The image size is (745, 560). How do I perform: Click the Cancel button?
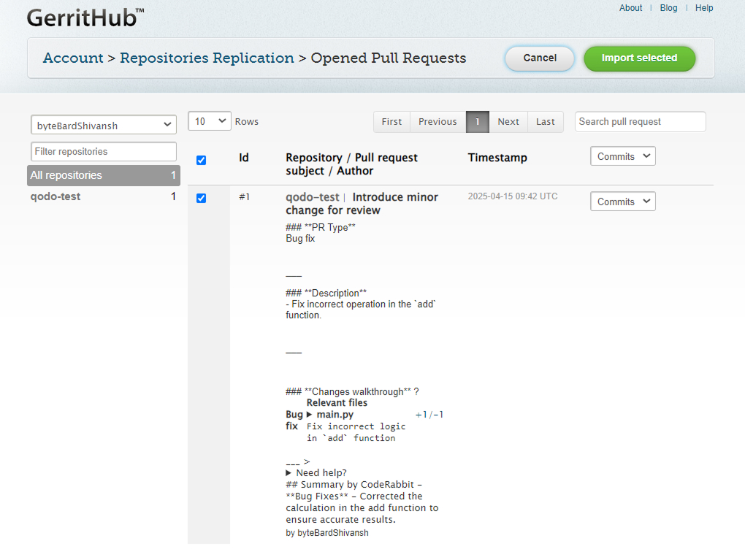tap(540, 58)
